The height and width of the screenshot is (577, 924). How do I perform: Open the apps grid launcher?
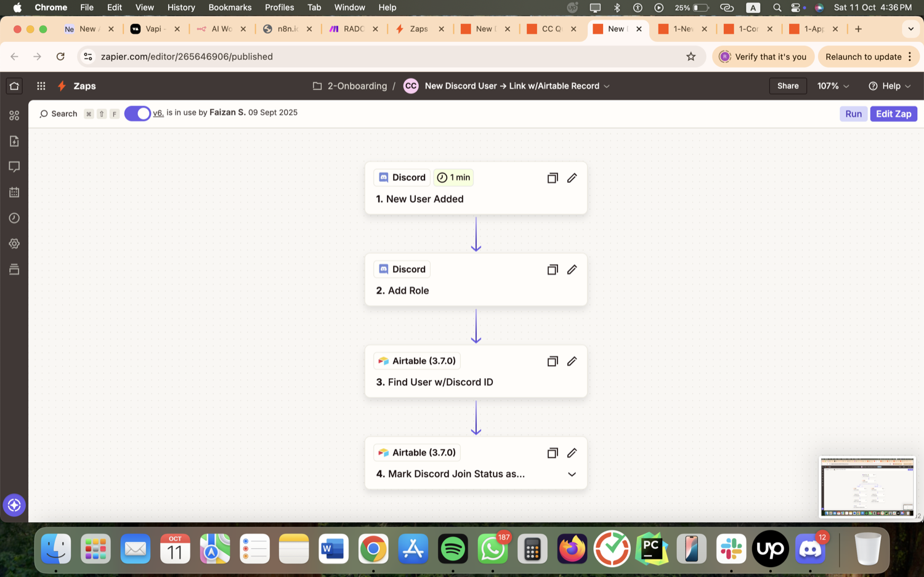41,86
